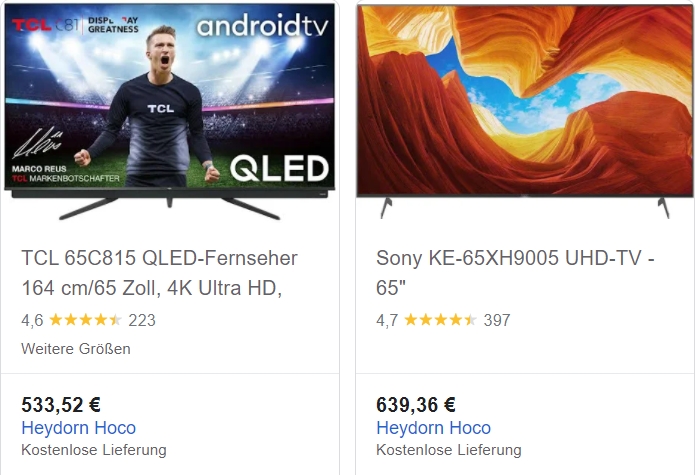The height and width of the screenshot is (475, 700).
Task: Click the TCL 65C815 QLED-Fernseher title
Action: pyautogui.click(x=159, y=273)
